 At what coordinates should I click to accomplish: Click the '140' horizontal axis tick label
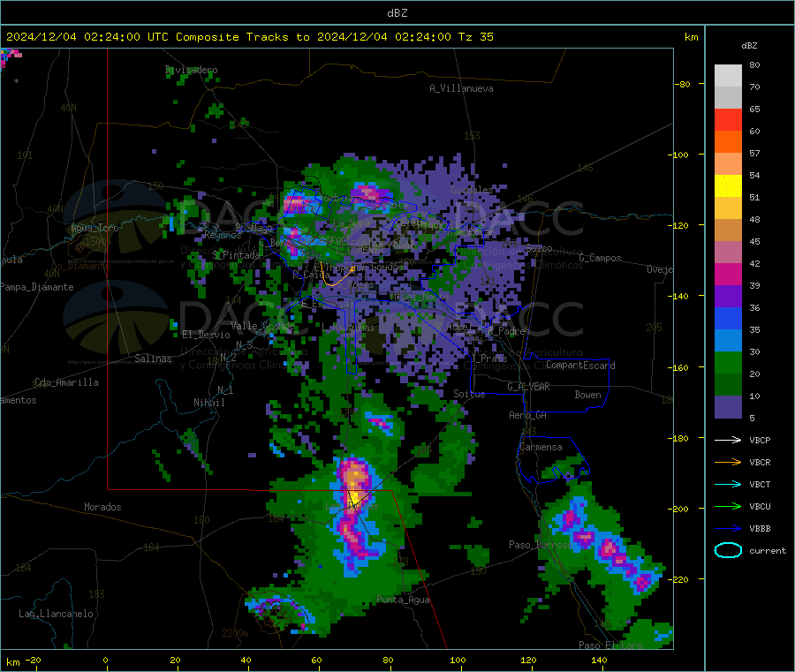[599, 660]
